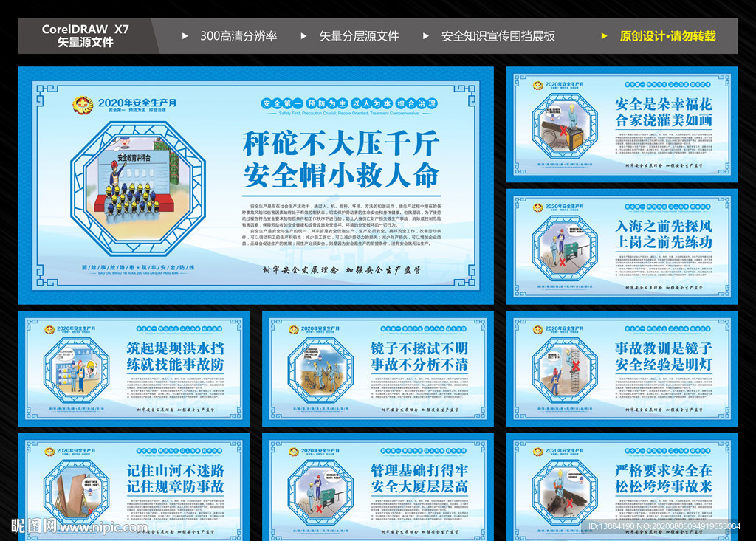This screenshot has width=756, height=541.
Task: Click the safety emblem in the 管理基础打得牢 poster
Action: (x=294, y=452)
